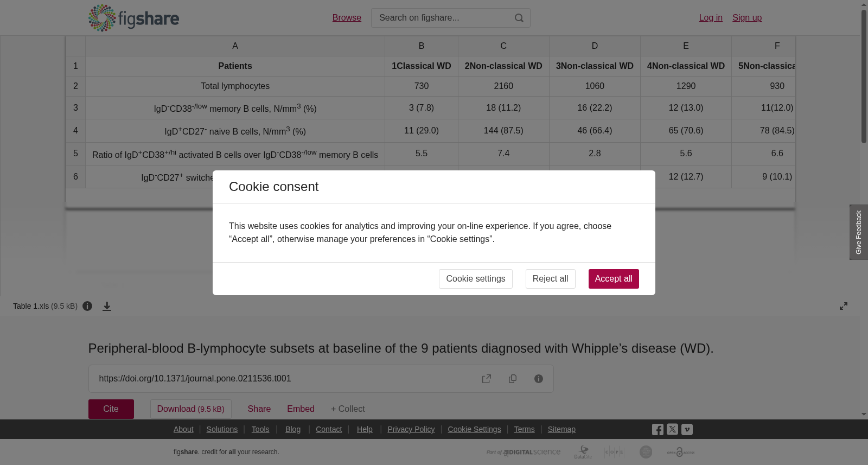
Task: Open figshare Vimeo icon
Action: pos(687,429)
